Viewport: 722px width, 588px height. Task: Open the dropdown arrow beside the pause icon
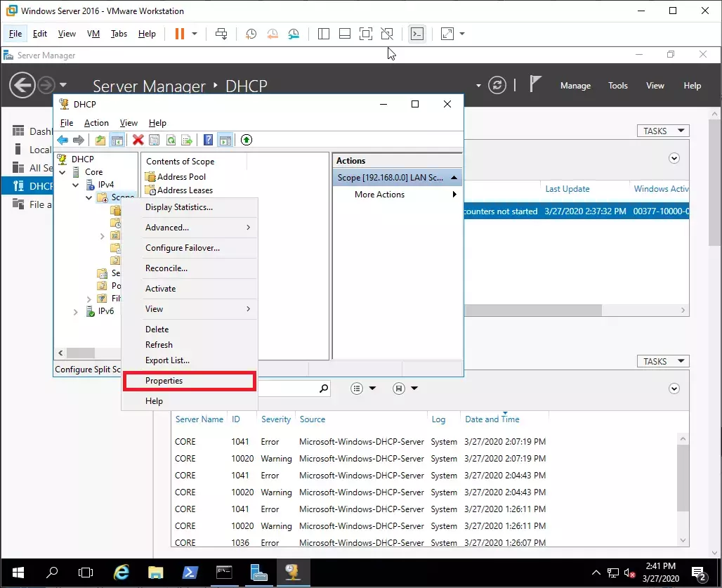(195, 34)
